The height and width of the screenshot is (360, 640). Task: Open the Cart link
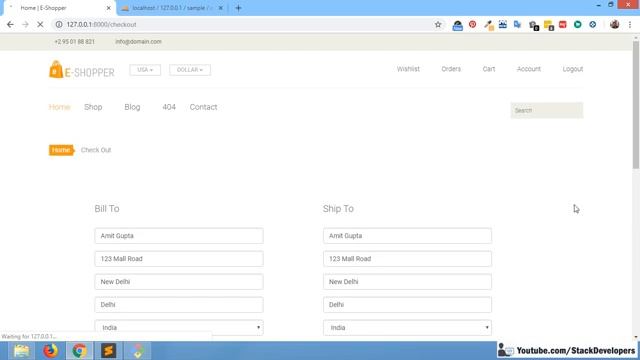[489, 69]
